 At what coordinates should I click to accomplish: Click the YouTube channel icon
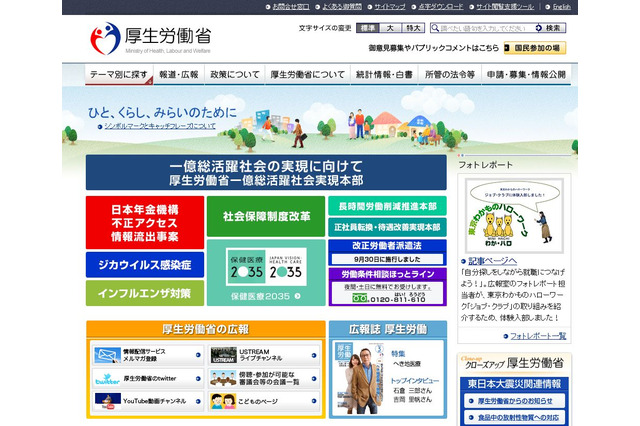tap(108, 401)
